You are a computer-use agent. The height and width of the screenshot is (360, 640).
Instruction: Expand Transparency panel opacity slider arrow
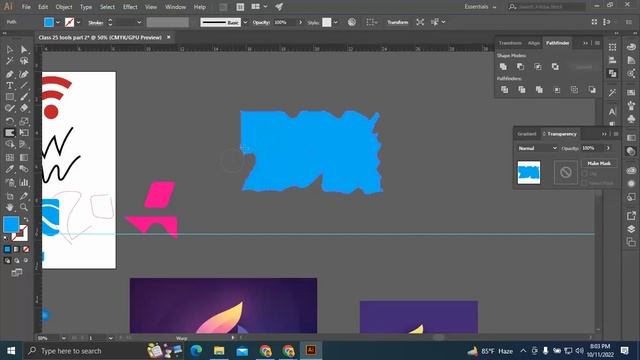(608, 148)
